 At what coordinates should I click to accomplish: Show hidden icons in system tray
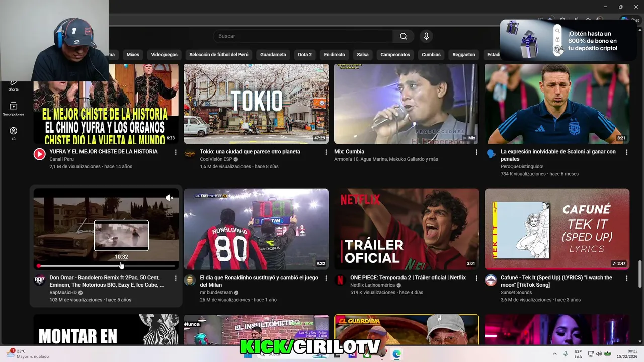pos(554,354)
